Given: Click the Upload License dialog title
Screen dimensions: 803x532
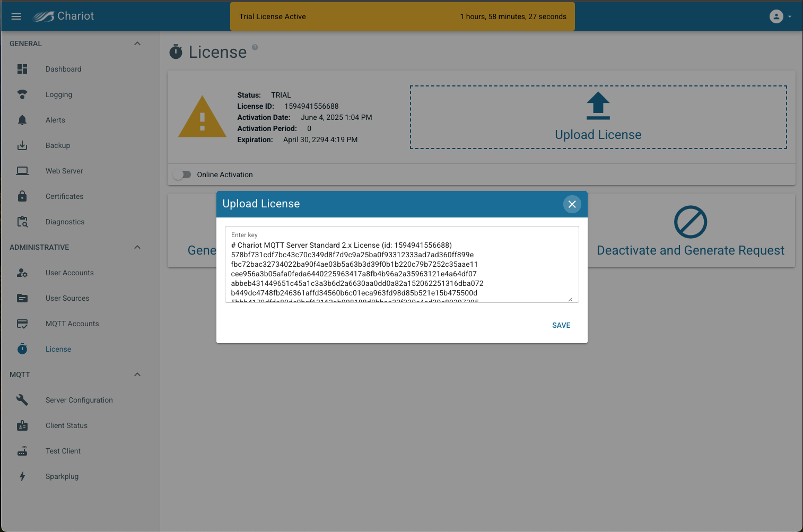Looking at the screenshot, I should 261,204.
